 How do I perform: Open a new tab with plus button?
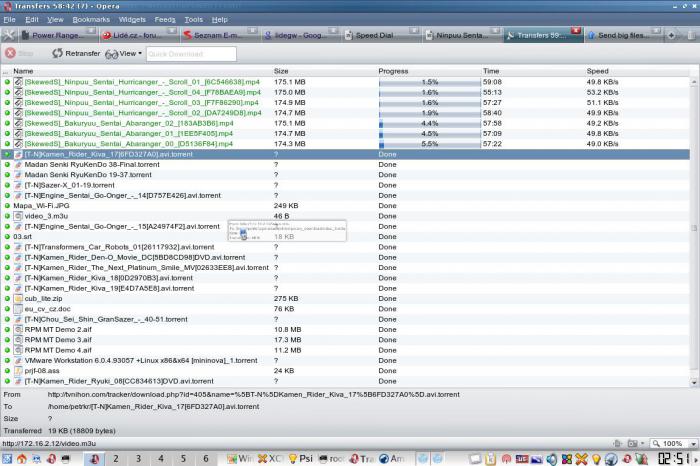[x=671, y=35]
